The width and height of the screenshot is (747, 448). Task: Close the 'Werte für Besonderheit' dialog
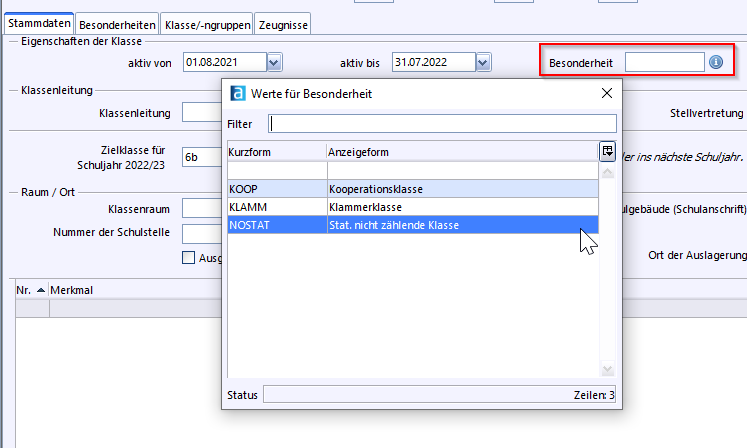click(606, 93)
